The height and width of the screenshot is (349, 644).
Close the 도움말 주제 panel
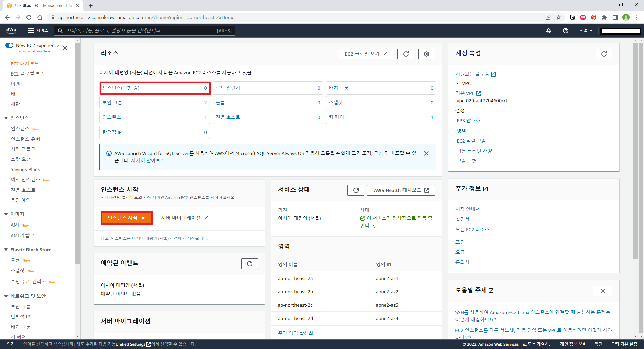point(603,291)
